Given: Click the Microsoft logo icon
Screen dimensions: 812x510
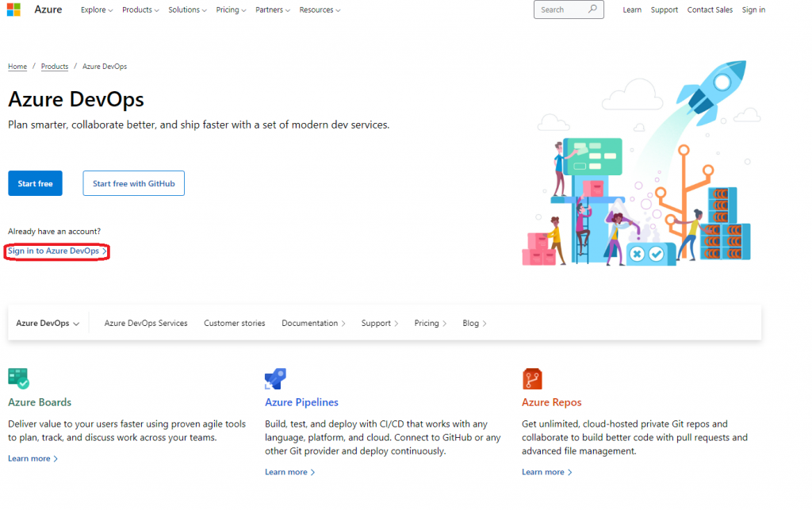Looking at the screenshot, I should coord(13,10).
